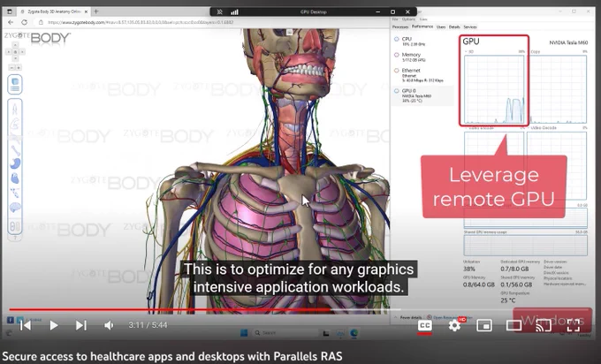Toggle the muscle layer arm icon
This screenshot has width=601, height=364.
14,124
